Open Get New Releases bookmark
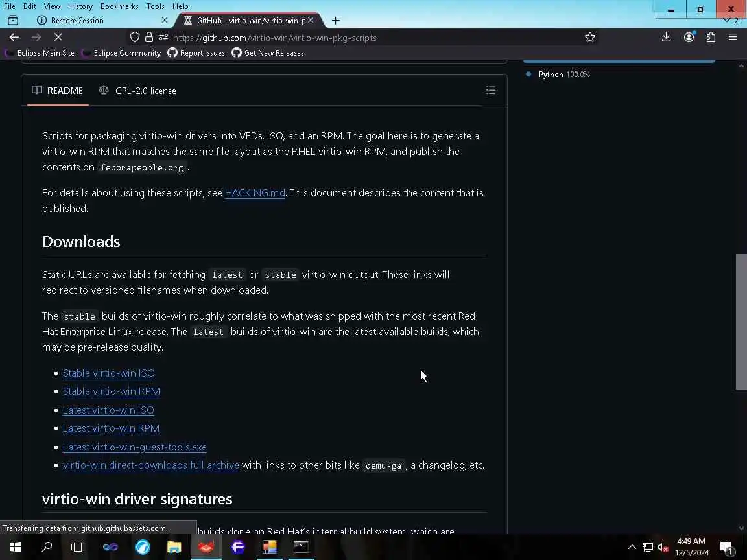 tap(268, 53)
